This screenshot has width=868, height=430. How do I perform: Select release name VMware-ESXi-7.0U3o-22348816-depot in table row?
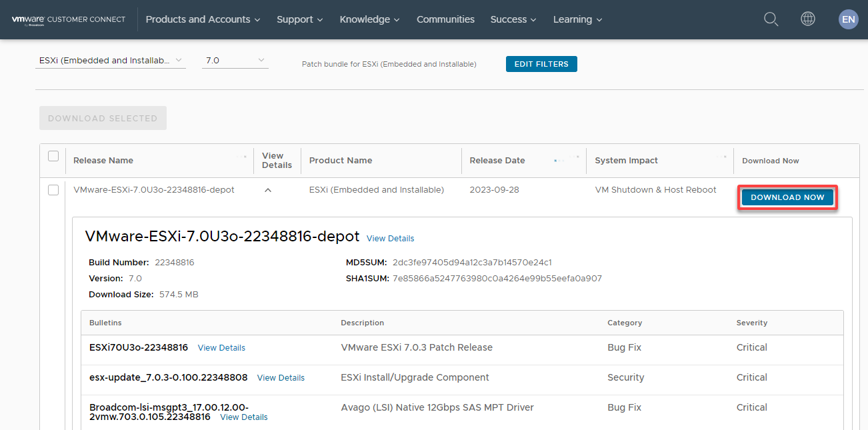[154, 190]
